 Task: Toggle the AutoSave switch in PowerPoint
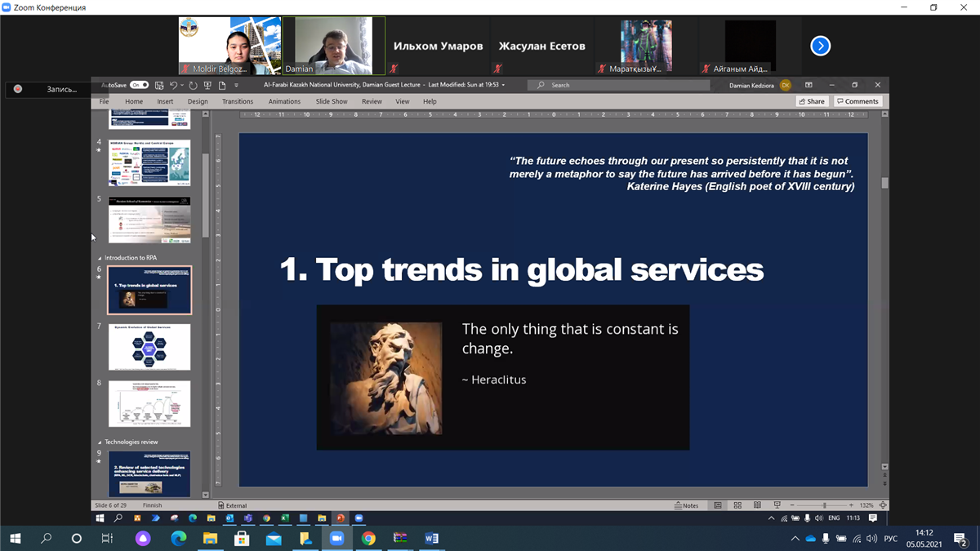point(140,85)
